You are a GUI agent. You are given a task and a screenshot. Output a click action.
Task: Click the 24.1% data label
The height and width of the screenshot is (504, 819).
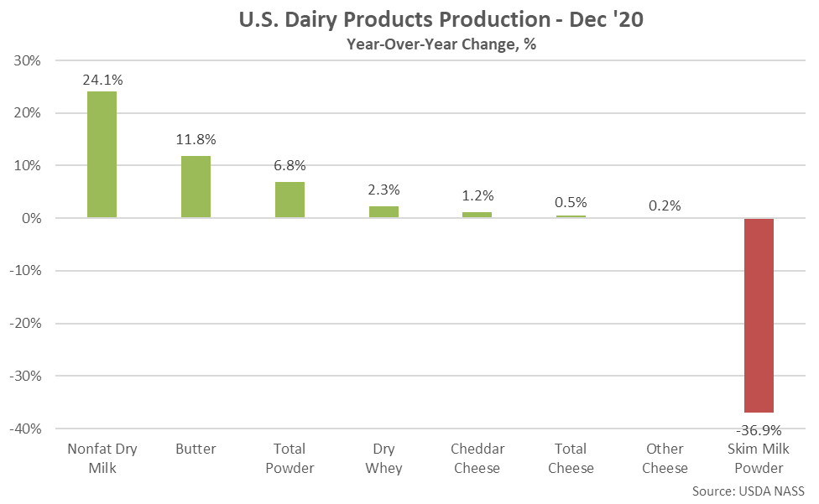[x=102, y=81]
